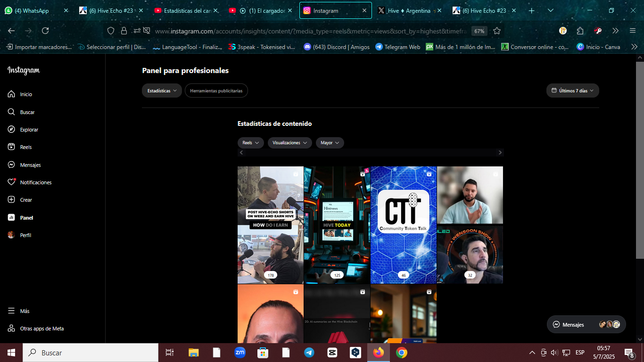Switch to El cargador YouTube tab
644x362 pixels.
pyautogui.click(x=261, y=10)
